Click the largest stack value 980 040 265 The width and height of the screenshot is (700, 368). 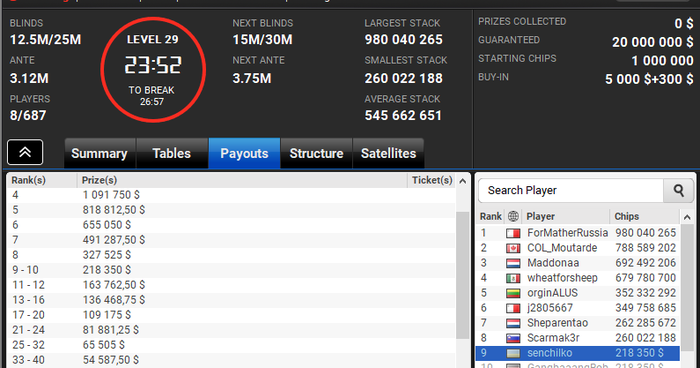coord(404,40)
